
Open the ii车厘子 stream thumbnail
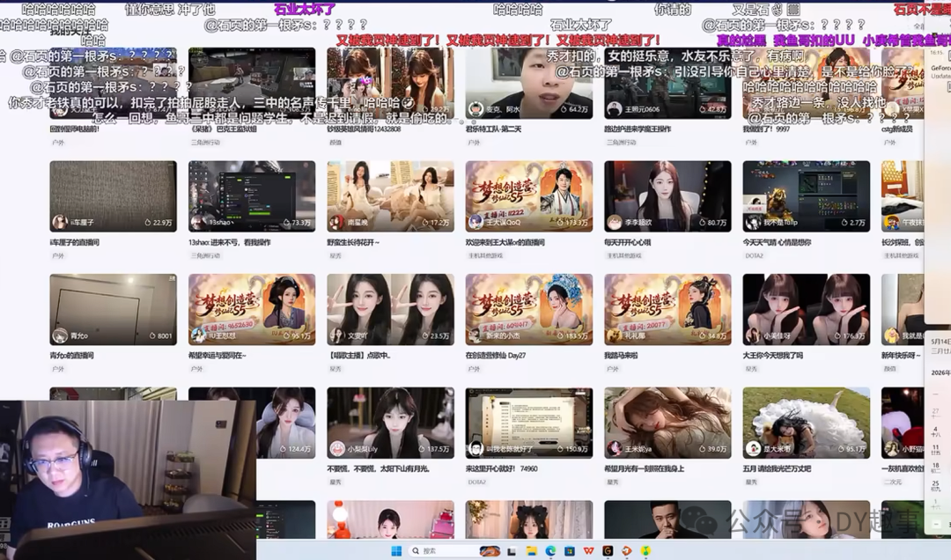click(x=114, y=196)
